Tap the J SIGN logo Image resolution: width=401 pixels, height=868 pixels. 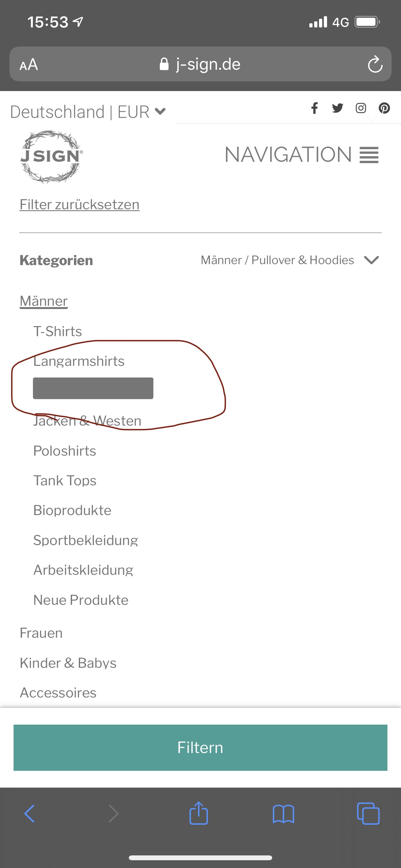point(51,157)
